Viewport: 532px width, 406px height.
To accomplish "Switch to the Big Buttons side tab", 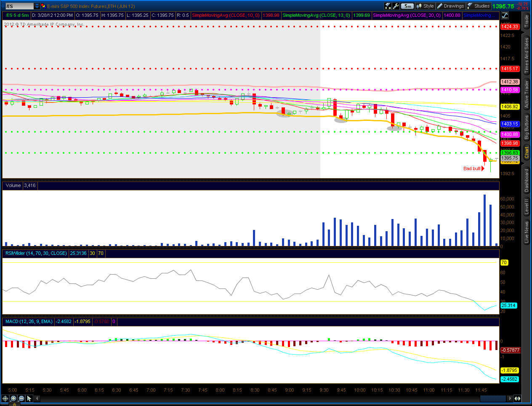I will point(527,128).
